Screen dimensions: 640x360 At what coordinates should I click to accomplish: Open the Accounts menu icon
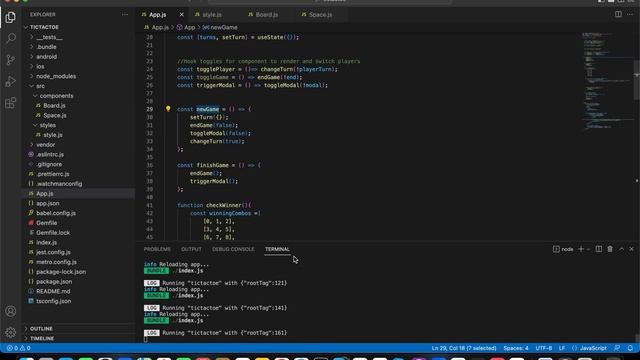coord(11,311)
